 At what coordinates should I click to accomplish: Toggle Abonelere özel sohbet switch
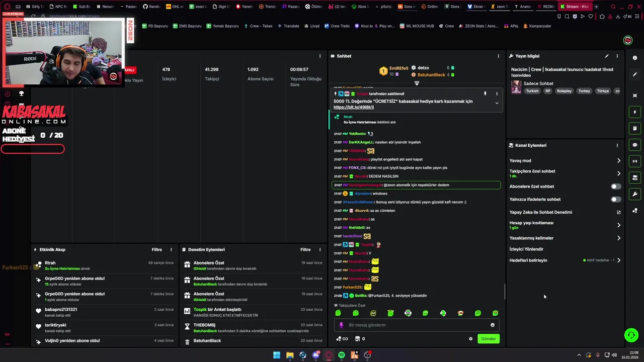click(x=615, y=187)
